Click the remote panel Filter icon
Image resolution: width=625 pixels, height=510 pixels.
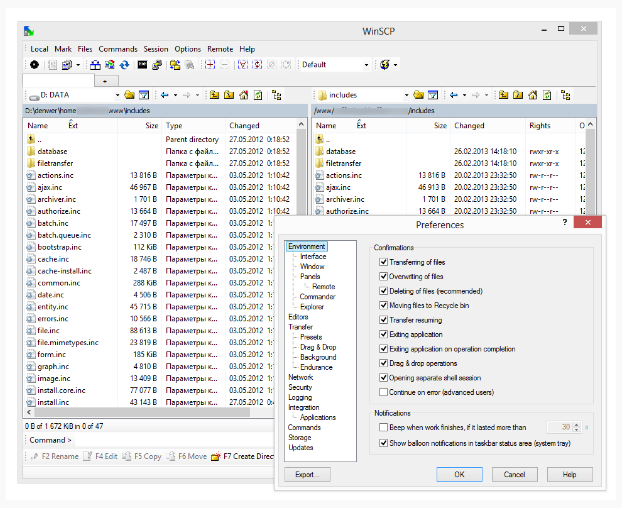[433, 95]
